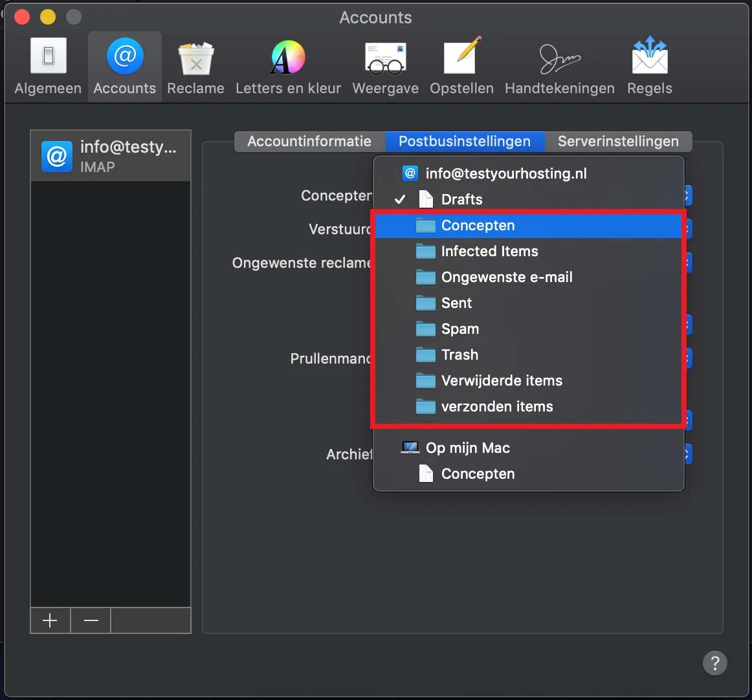752x700 pixels.
Task: Switch to the Accountinformatie tab
Action: pos(309,142)
